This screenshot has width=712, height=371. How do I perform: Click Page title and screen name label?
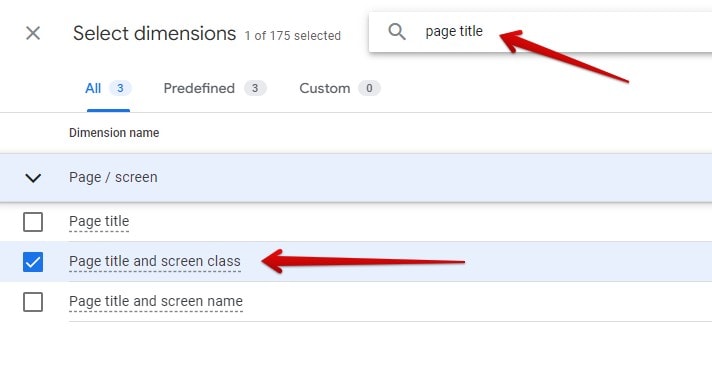(156, 302)
